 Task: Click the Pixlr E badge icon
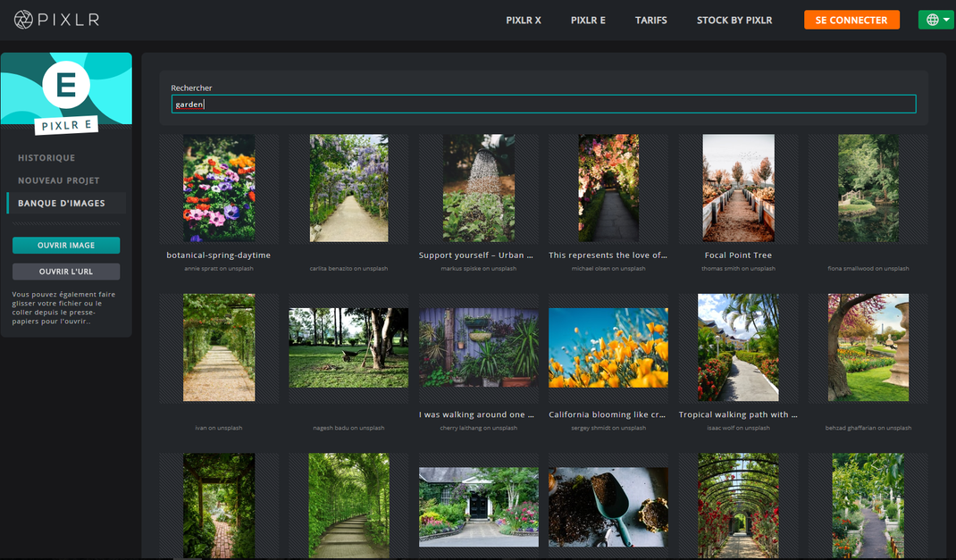pos(66,85)
